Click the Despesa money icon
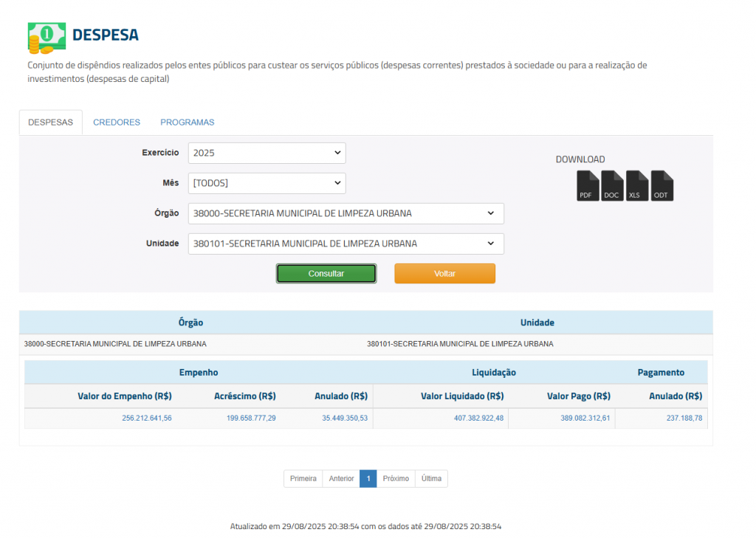The height and width of the screenshot is (538, 756). tap(46, 37)
